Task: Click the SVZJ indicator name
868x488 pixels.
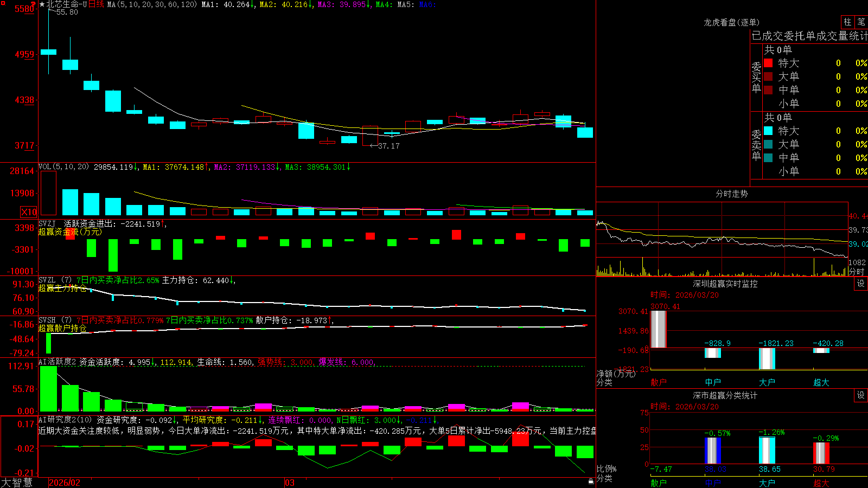Action: click(x=47, y=223)
